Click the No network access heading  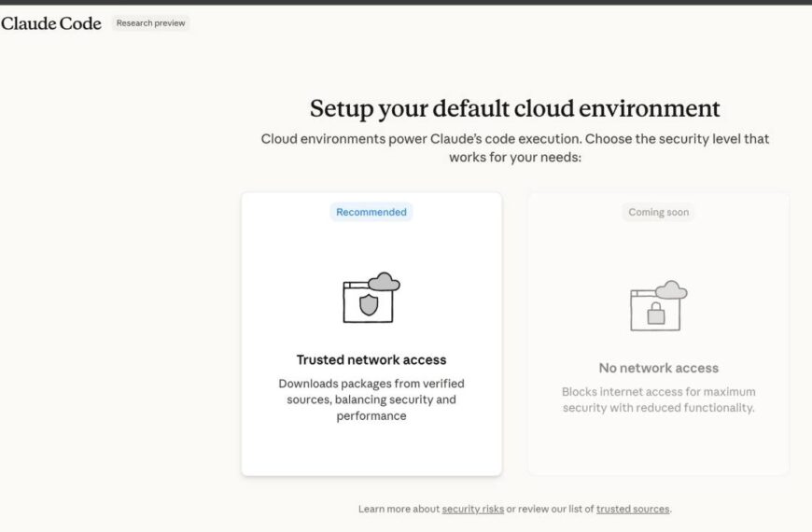tap(658, 368)
